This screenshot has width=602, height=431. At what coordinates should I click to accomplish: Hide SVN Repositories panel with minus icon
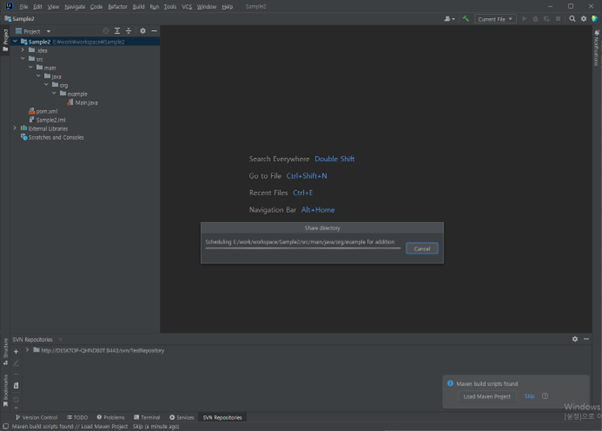tap(586, 339)
